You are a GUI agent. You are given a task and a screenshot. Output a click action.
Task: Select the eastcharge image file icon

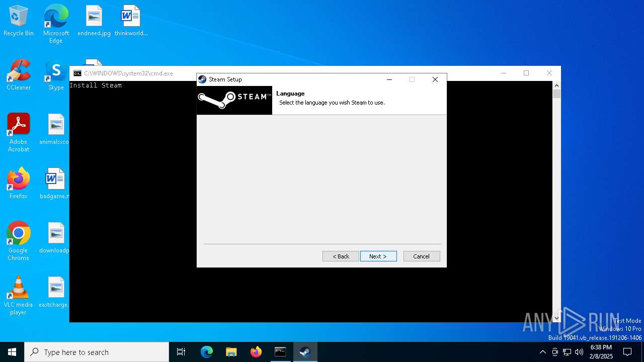pos(55,293)
